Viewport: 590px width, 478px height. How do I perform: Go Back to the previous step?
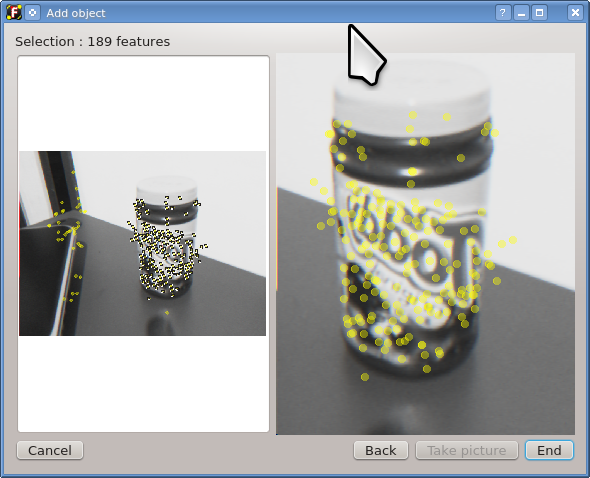tap(380, 450)
